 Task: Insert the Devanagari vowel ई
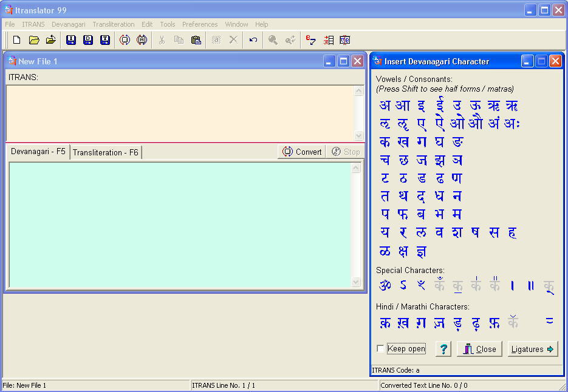pyautogui.click(x=439, y=104)
